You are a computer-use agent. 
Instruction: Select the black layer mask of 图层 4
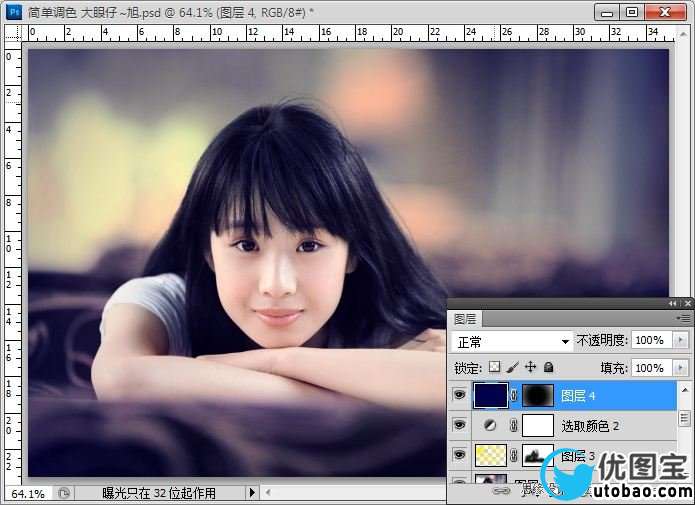[538, 395]
